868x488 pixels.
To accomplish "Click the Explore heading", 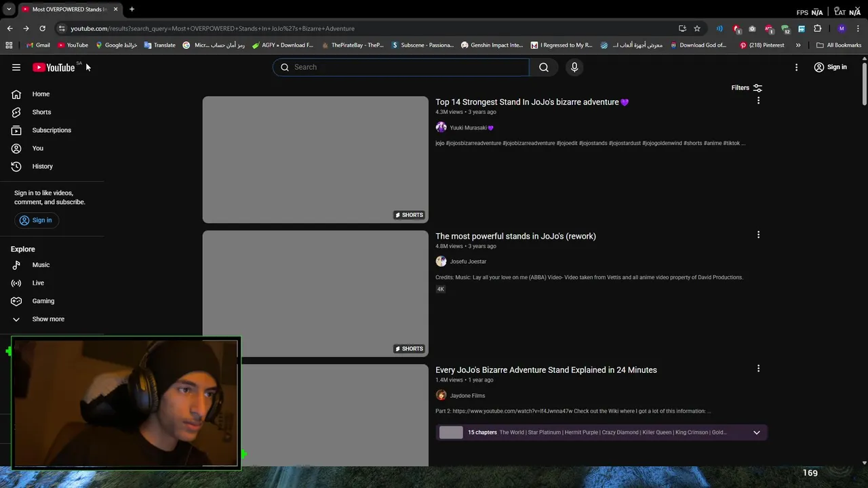I will point(23,249).
